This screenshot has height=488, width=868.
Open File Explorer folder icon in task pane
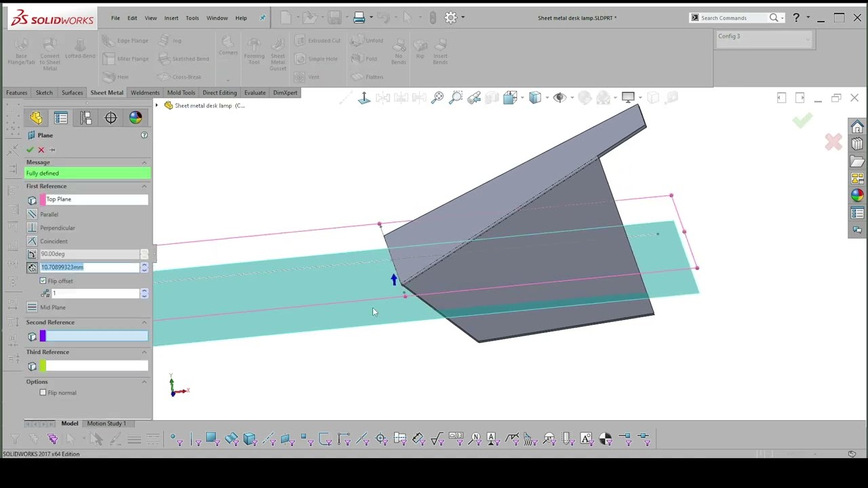(x=857, y=161)
